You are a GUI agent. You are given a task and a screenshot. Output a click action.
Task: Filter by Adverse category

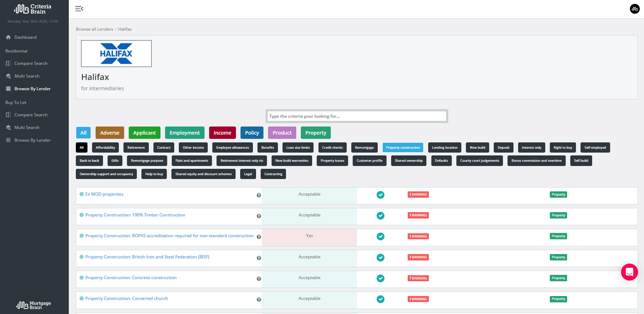[x=110, y=133]
